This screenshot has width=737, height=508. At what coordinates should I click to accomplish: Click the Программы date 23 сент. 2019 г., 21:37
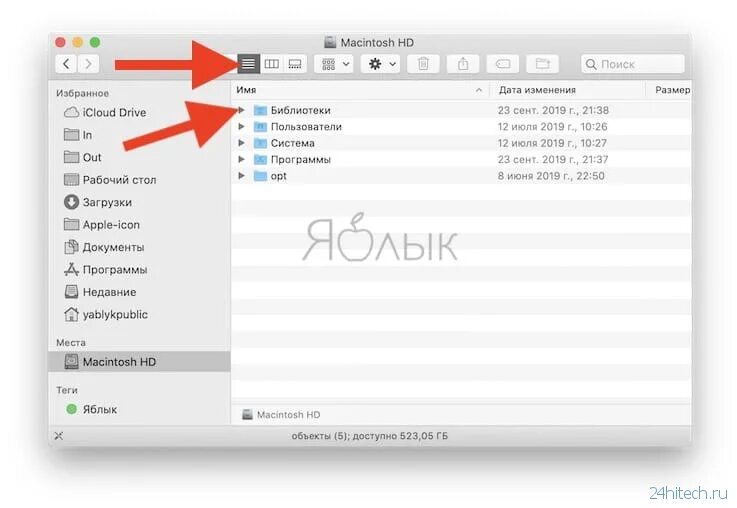pos(553,159)
